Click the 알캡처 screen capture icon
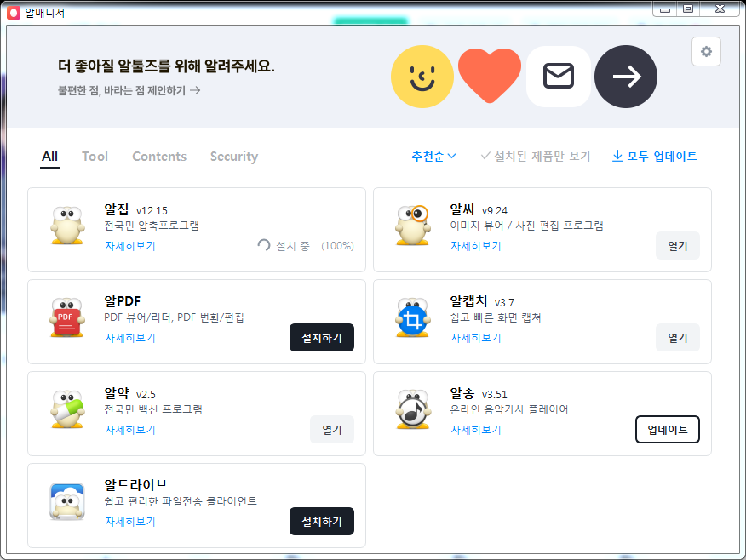The width and height of the screenshot is (746, 560). pos(413,317)
